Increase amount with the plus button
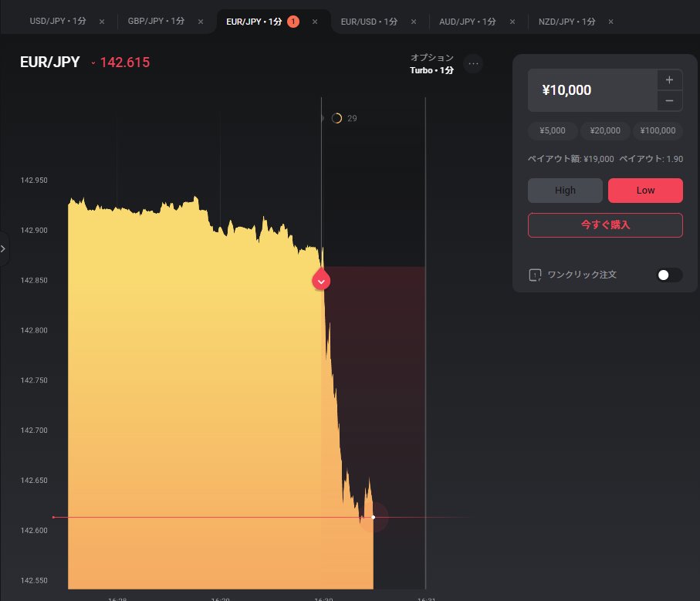Viewport: 700px width, 601px height. tap(669, 80)
